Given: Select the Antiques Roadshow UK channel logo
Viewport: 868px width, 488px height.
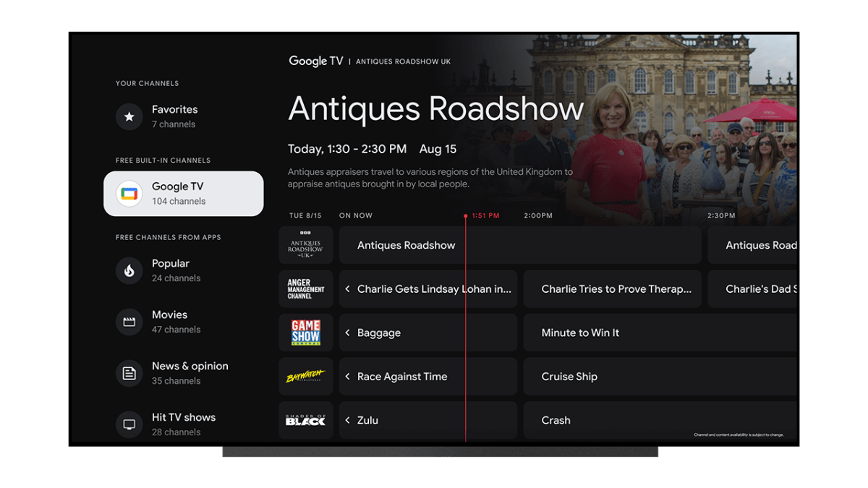Looking at the screenshot, I should click(x=305, y=245).
